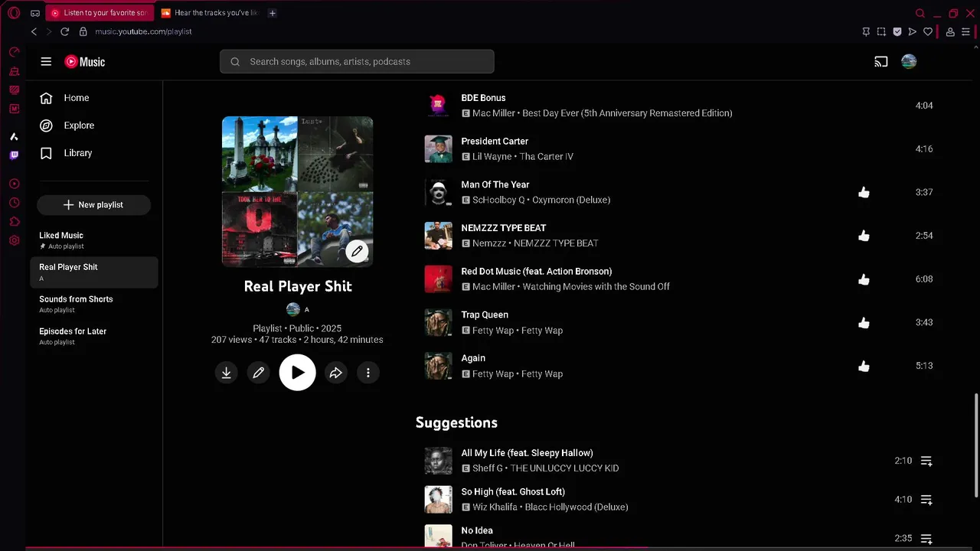Toggle like on Again by Fetty Wap
The image size is (980, 551).
click(x=864, y=366)
